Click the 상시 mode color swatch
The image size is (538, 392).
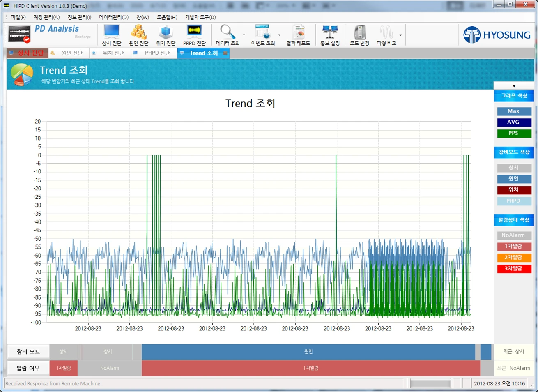(514, 168)
